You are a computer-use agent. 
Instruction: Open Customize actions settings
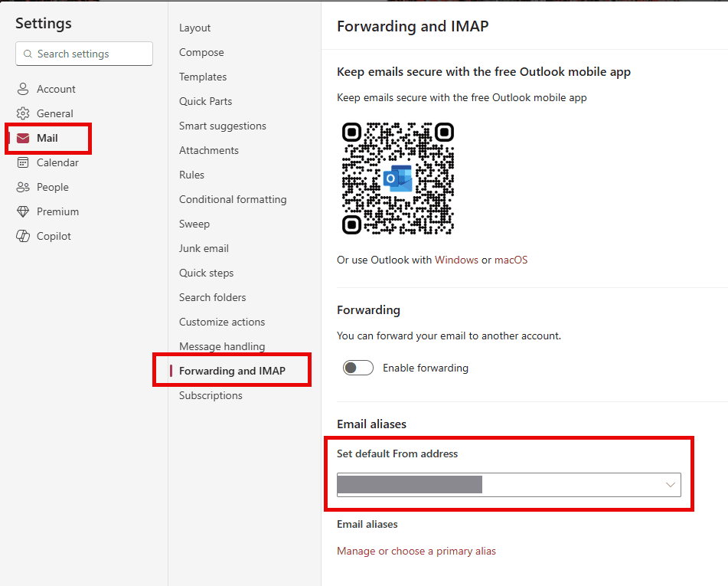coord(222,322)
